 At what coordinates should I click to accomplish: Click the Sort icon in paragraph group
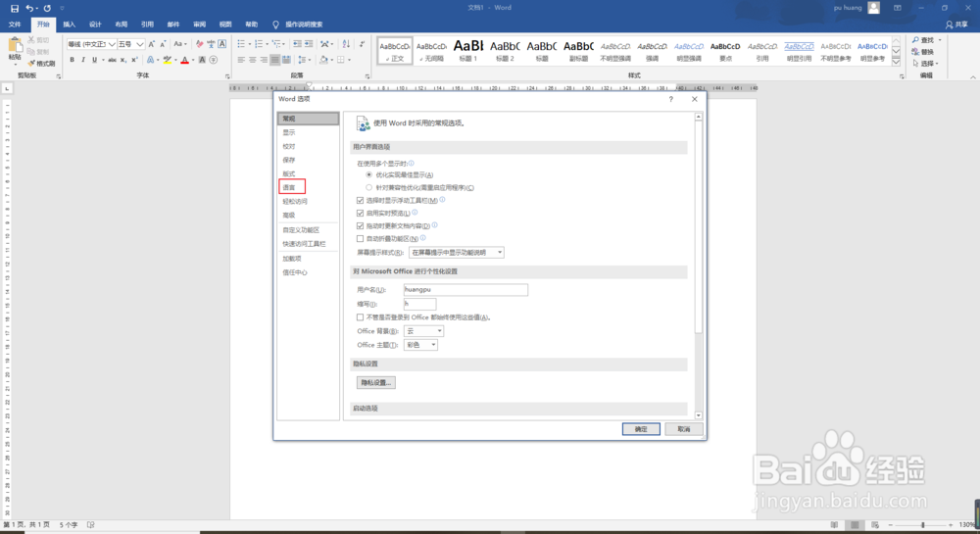tap(346, 44)
